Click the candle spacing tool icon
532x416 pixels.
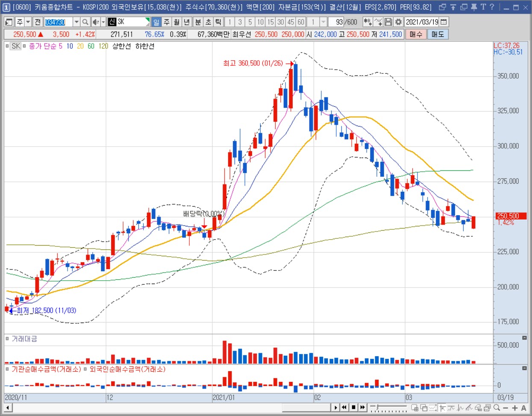click(x=367, y=22)
